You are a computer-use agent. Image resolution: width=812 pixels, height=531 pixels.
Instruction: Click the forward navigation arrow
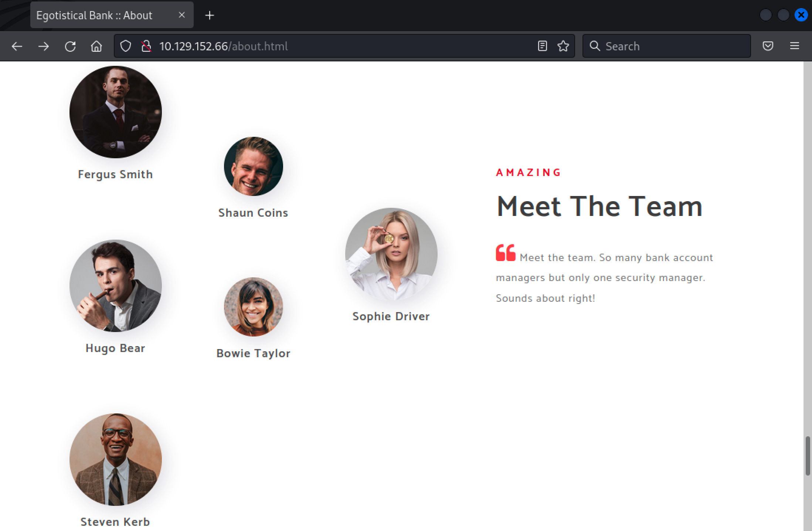click(44, 46)
